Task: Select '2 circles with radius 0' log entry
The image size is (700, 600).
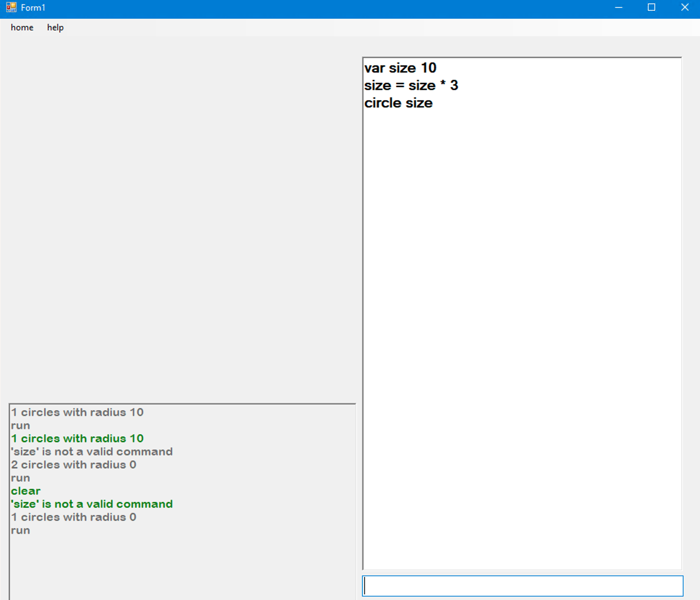Action: pos(73,465)
